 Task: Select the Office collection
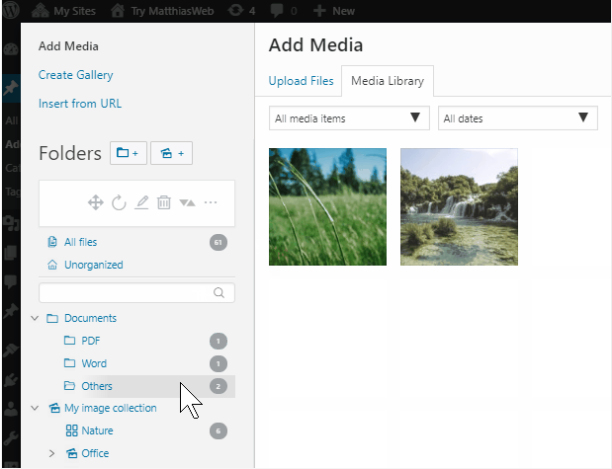[x=95, y=453]
